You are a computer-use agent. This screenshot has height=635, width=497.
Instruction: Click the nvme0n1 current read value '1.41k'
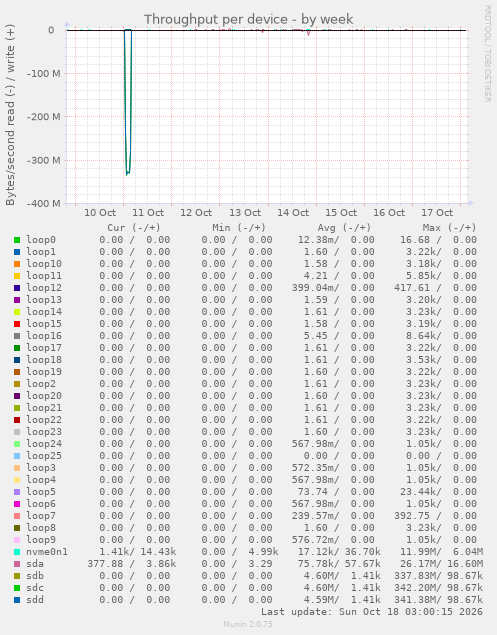(114, 552)
